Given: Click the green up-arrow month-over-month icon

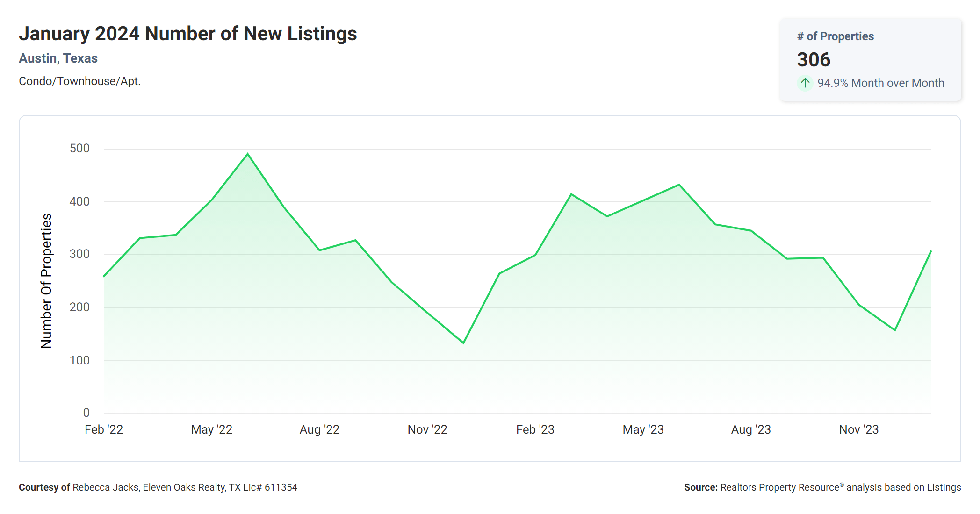Looking at the screenshot, I should click(x=805, y=83).
